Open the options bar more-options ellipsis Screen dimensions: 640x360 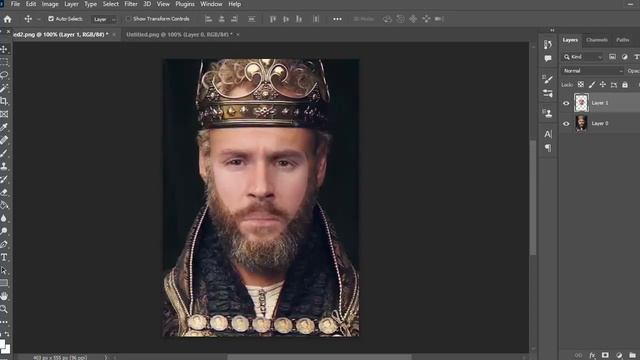coord(337,19)
